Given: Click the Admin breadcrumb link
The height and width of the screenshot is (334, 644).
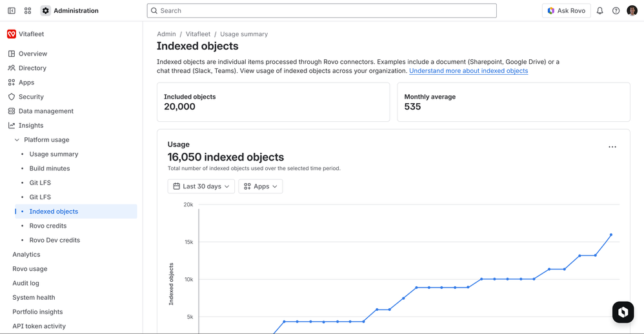Looking at the screenshot, I should (166, 34).
